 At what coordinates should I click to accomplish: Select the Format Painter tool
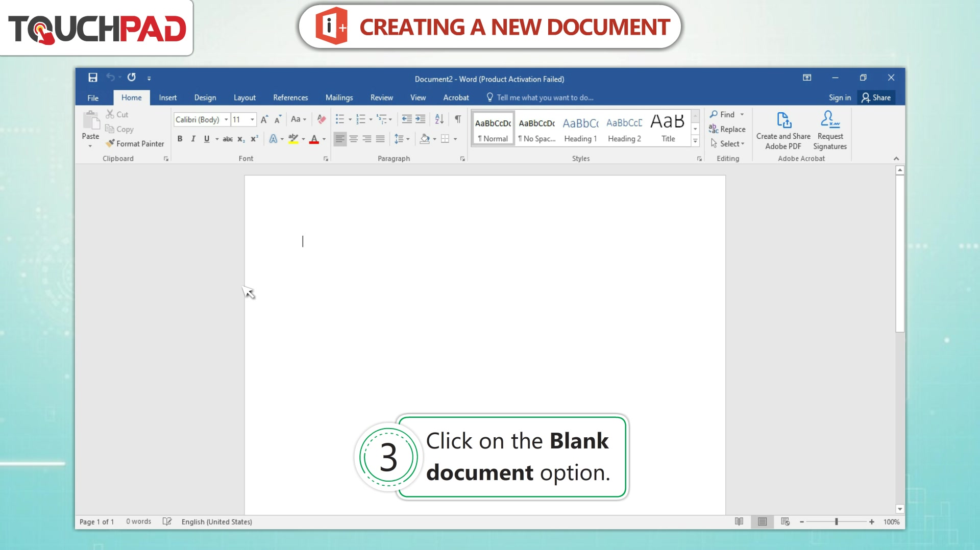(x=135, y=144)
